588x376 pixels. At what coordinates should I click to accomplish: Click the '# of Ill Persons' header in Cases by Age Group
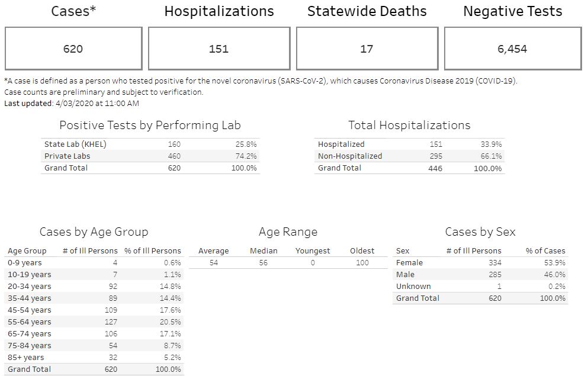pos(89,250)
